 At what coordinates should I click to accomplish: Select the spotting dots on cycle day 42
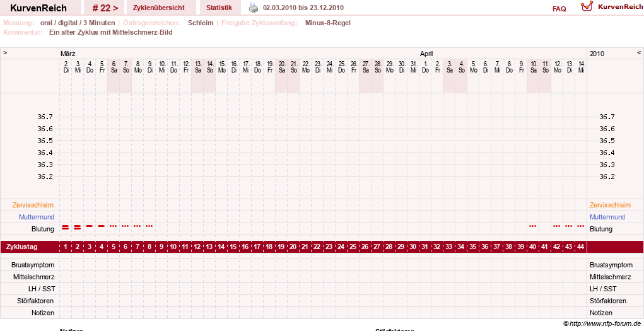556,226
